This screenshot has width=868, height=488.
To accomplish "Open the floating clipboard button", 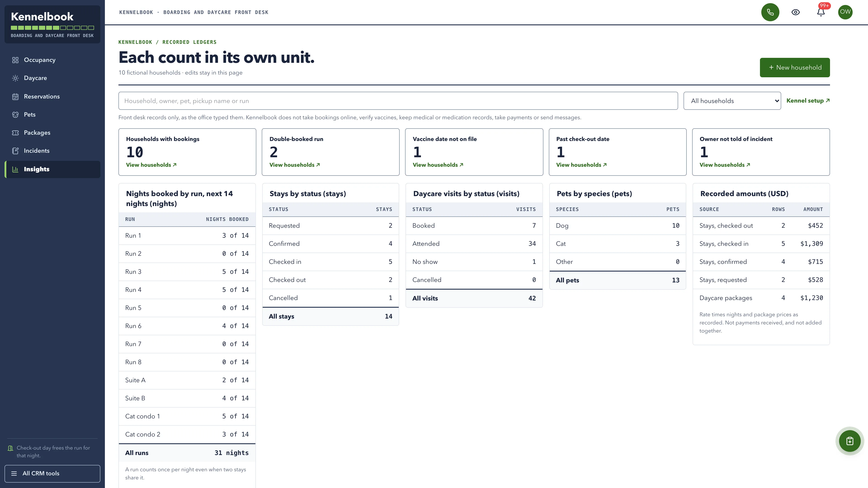I will click(849, 441).
